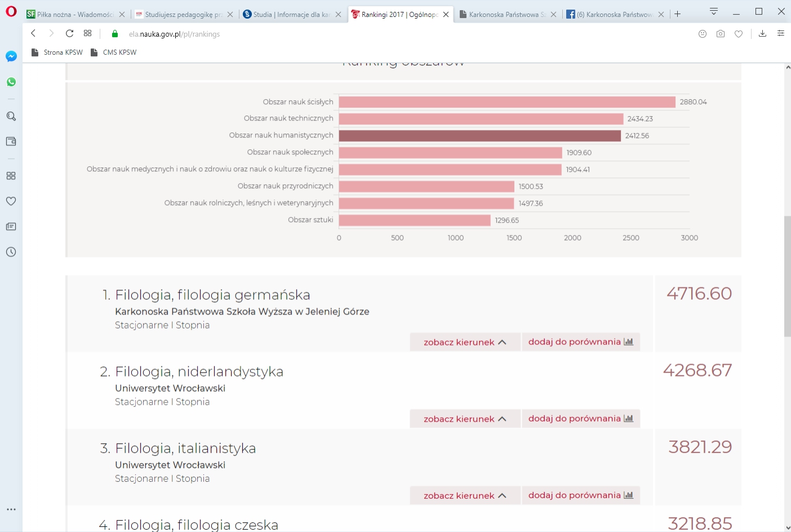Click the smiley feedback icon in the address bar
The height and width of the screenshot is (532, 791).
pyautogui.click(x=703, y=34)
